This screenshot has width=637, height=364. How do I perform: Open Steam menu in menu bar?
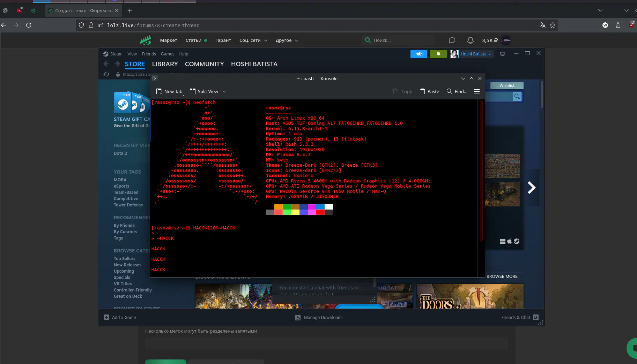pyautogui.click(x=116, y=54)
